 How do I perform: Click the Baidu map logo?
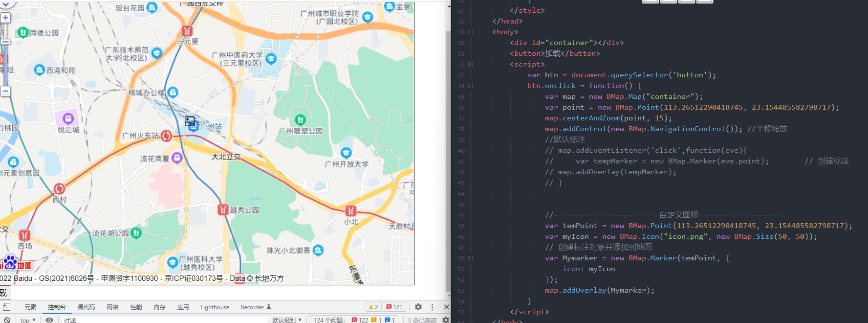(16, 263)
